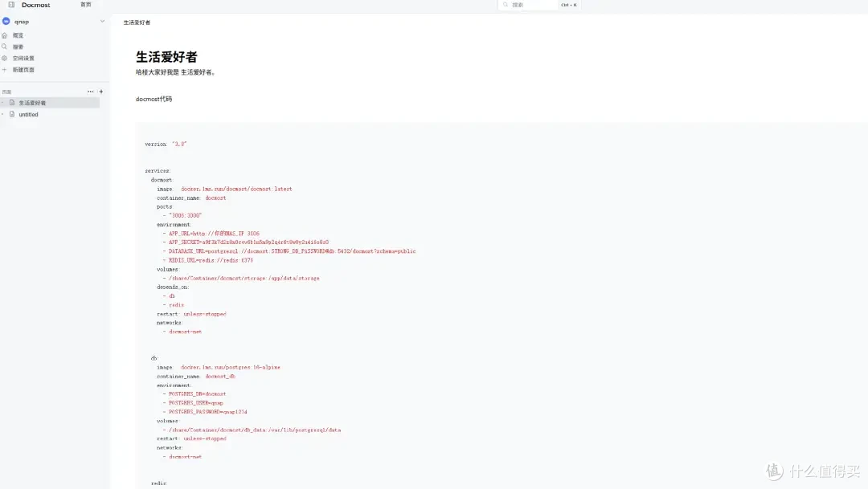
Task: Click the qnap space avatar icon
Action: coord(6,22)
